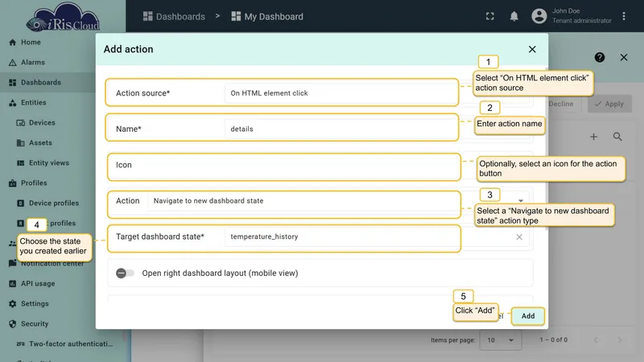Click the Profiles badge icon
Viewport: 644px width, 362px height.
[12, 183]
